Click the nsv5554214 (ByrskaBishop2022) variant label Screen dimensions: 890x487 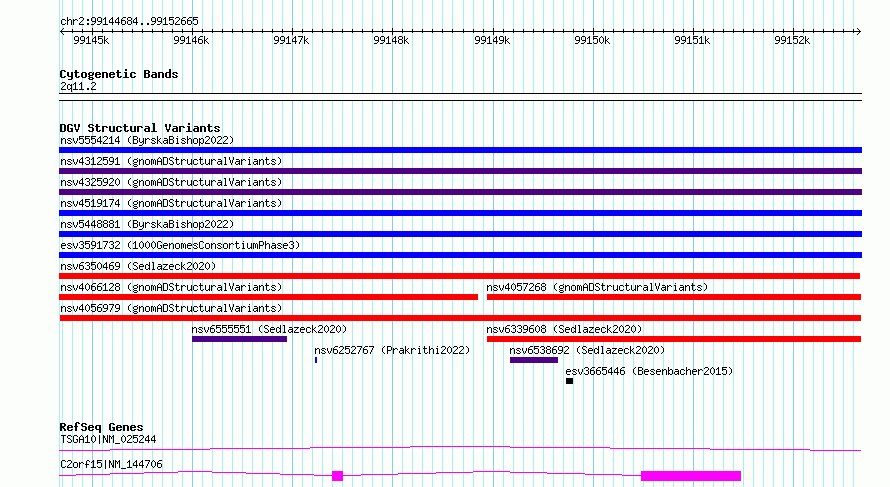tap(147, 140)
